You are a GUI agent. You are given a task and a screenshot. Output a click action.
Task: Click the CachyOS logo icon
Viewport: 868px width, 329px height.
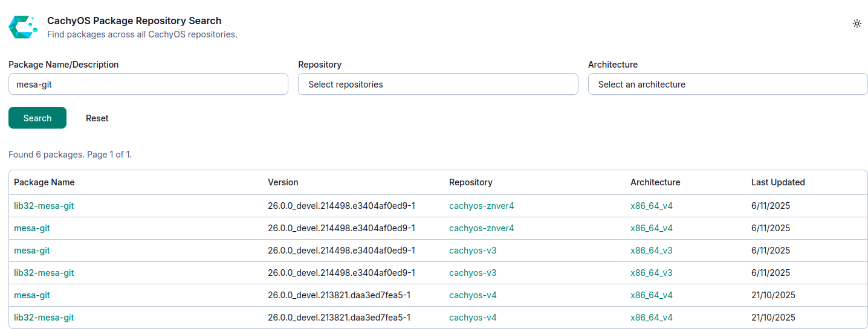23,27
